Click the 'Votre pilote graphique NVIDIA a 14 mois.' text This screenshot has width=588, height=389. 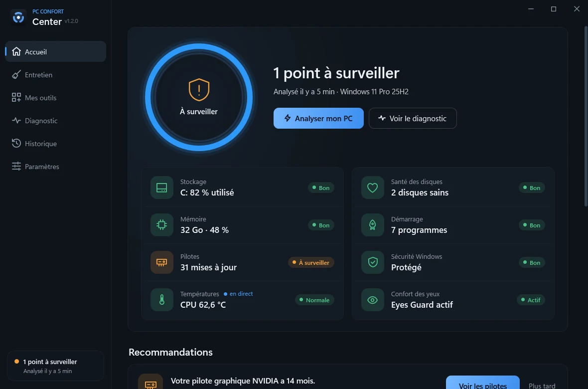coord(243,381)
